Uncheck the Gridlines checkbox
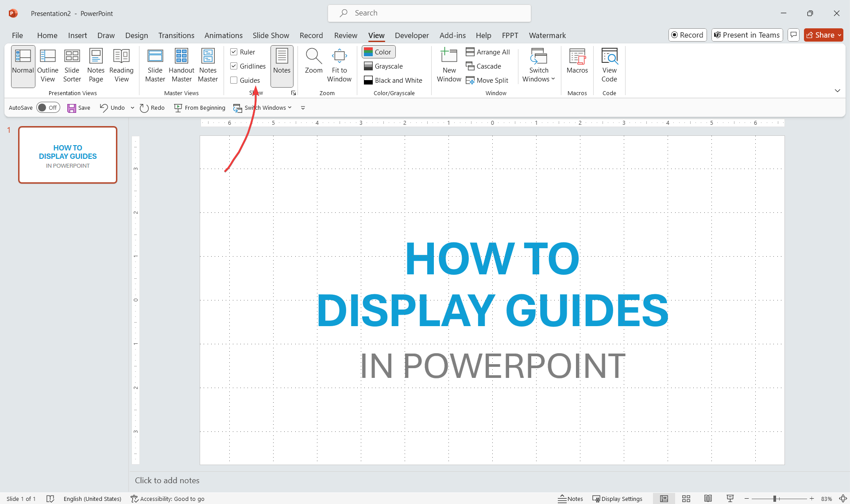The width and height of the screenshot is (850, 504). tap(234, 66)
